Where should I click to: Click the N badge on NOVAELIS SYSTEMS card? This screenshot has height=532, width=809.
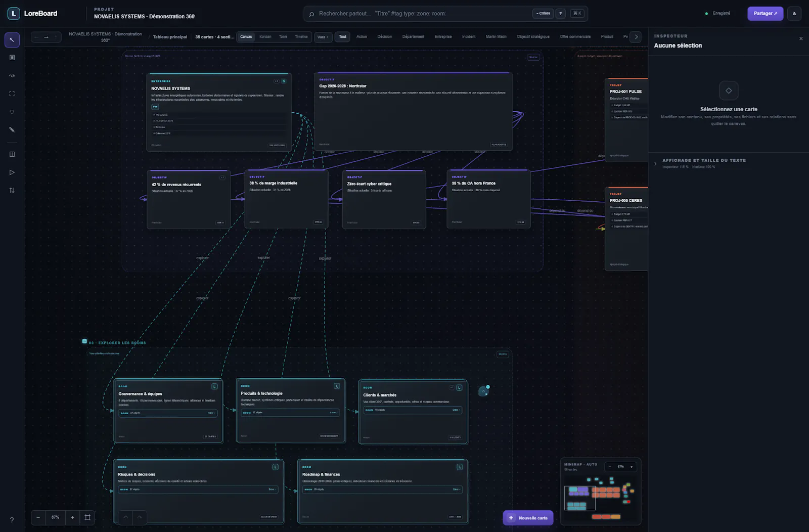tap(284, 81)
